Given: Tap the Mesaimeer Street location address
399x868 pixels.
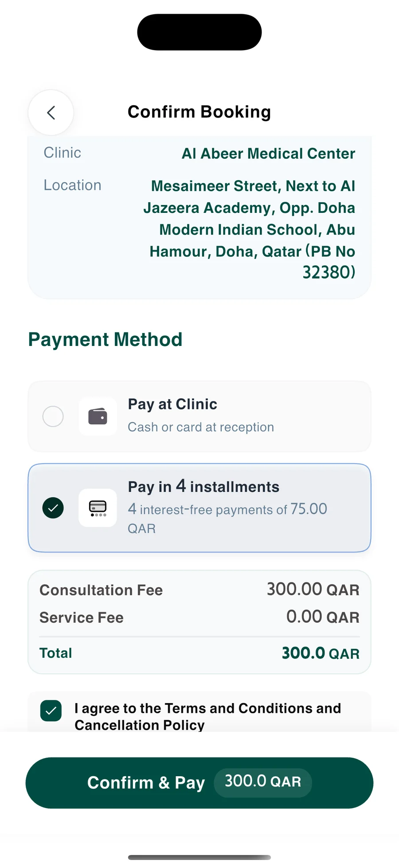Looking at the screenshot, I should point(249,229).
